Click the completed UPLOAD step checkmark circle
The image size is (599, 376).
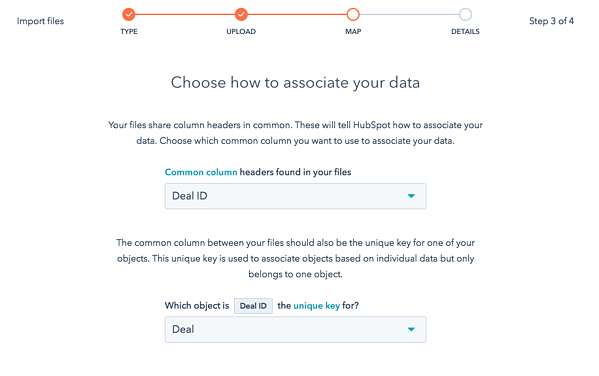tap(241, 15)
